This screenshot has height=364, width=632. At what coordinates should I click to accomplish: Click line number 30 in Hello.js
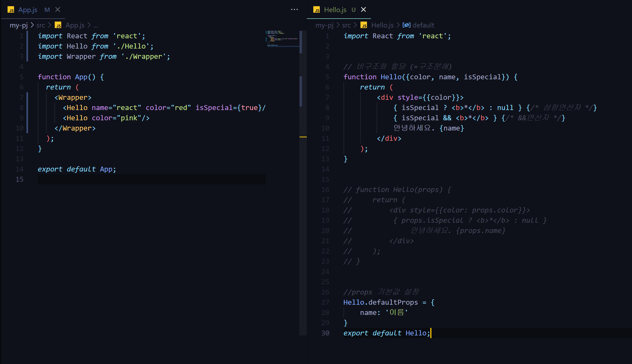tap(325, 333)
